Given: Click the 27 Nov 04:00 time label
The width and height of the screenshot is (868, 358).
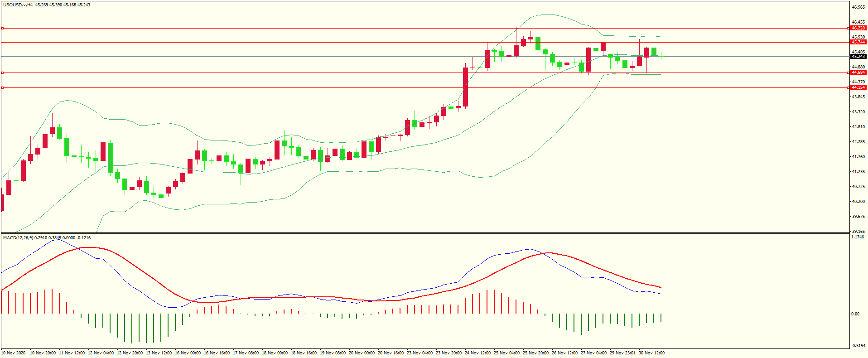Looking at the screenshot, I should pos(594,353).
